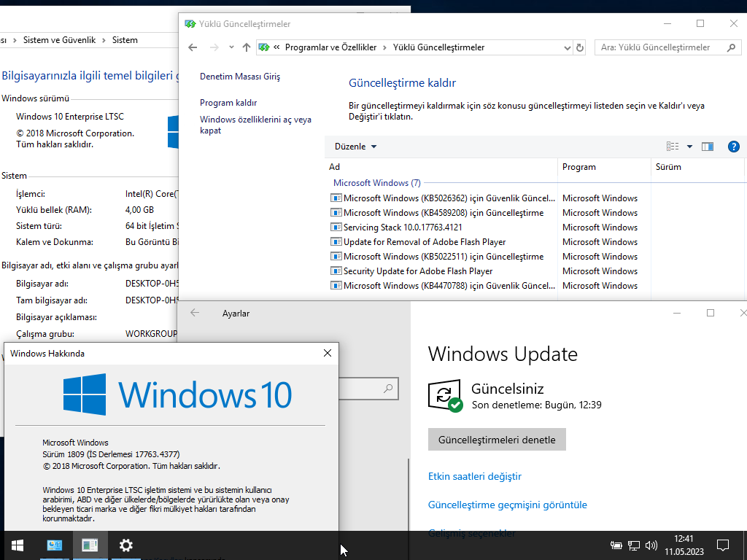Expand more view options arrow
This screenshot has width=747, height=560.
coord(689,146)
